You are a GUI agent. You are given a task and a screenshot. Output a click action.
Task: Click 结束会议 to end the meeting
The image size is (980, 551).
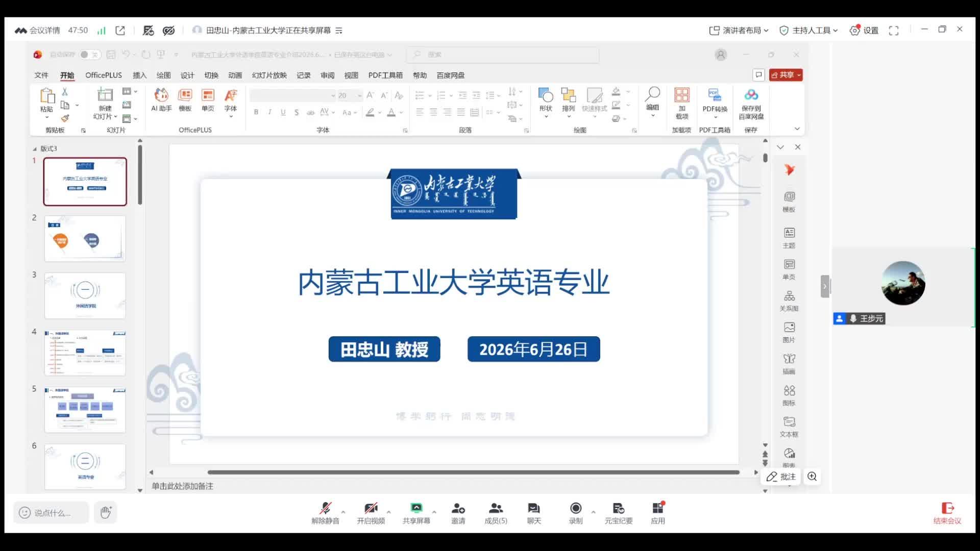(947, 513)
